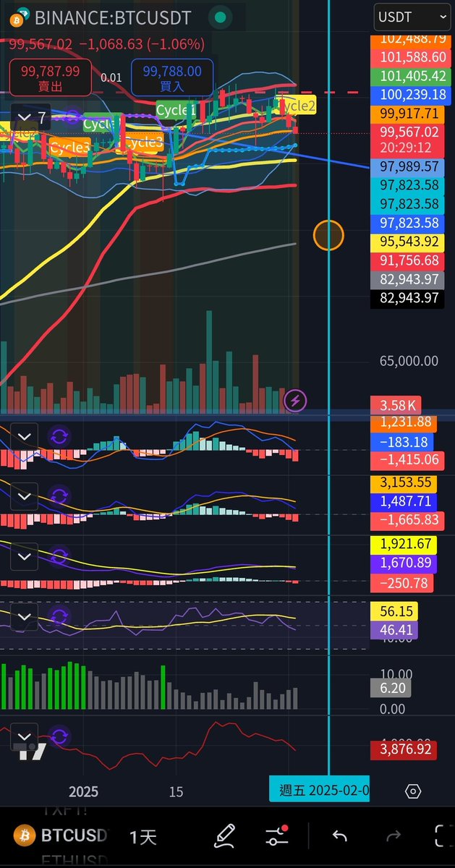Select the yellow Cycle2 label
Image resolution: width=455 pixels, height=868 pixels.
[x=297, y=106]
